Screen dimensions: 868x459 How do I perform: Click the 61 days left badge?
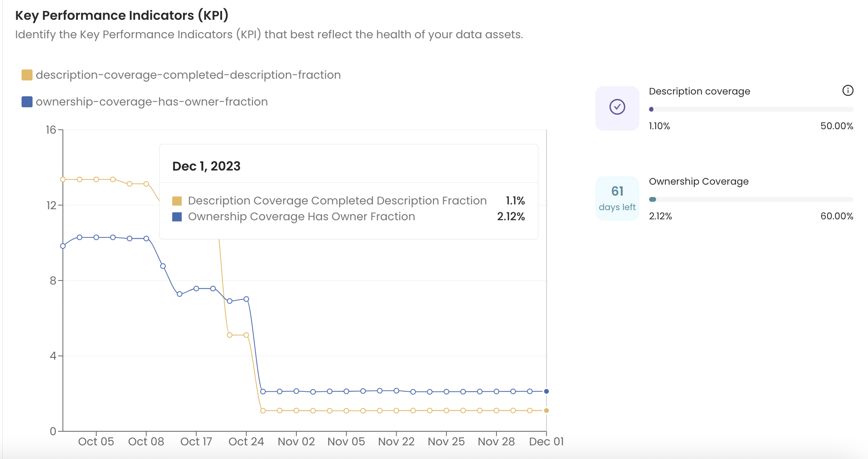[617, 198]
